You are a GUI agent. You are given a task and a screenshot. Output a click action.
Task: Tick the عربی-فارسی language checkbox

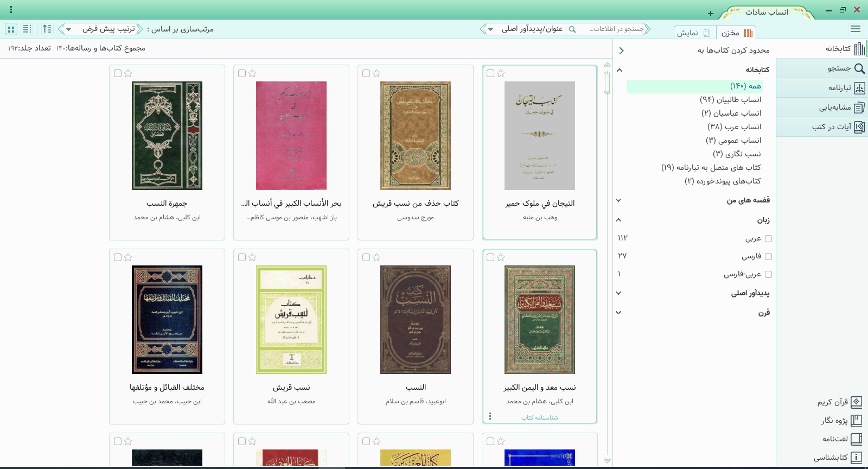(768, 274)
